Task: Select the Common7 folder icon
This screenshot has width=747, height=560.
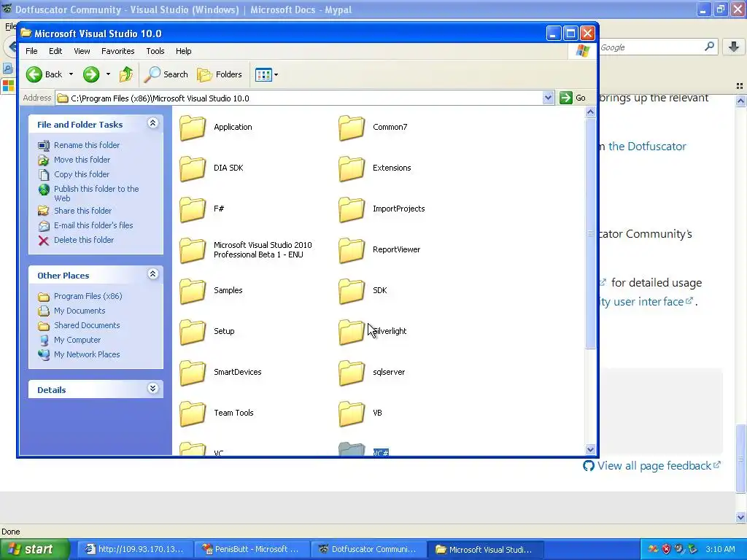Action: [352, 128]
